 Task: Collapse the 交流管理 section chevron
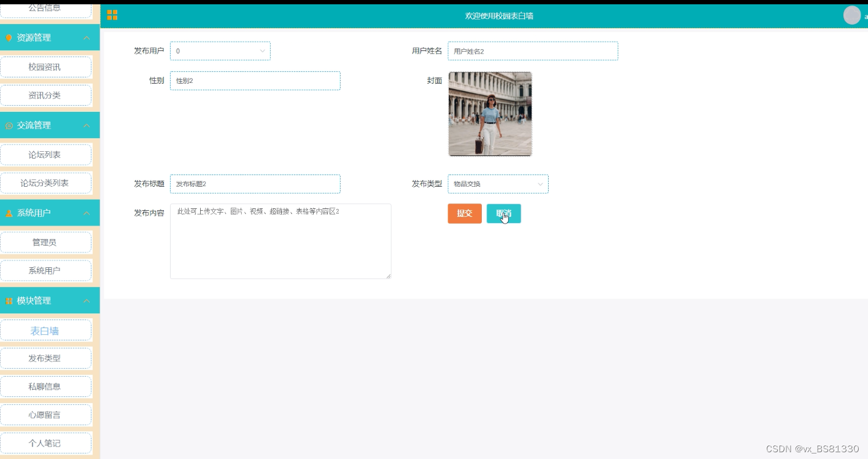(x=87, y=125)
